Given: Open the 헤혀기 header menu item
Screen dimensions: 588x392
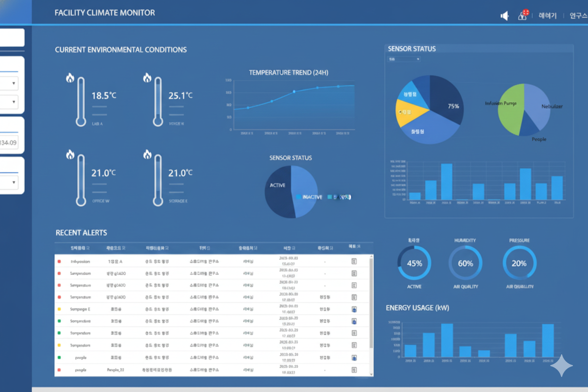Looking at the screenshot, I should point(547,16).
